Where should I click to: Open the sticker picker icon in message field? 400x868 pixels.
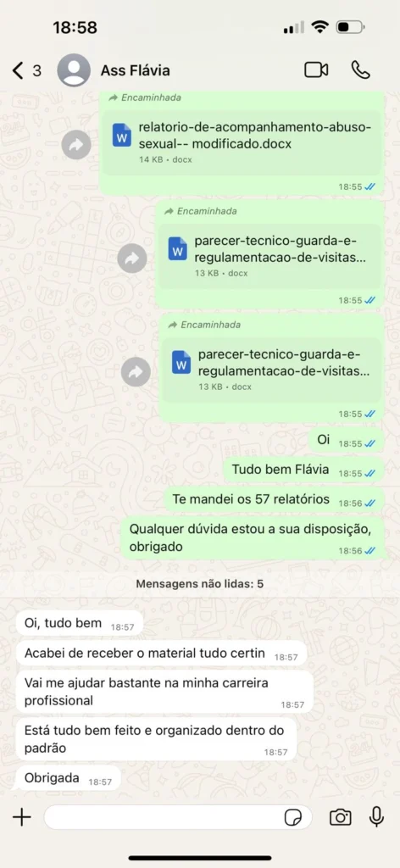292,817
